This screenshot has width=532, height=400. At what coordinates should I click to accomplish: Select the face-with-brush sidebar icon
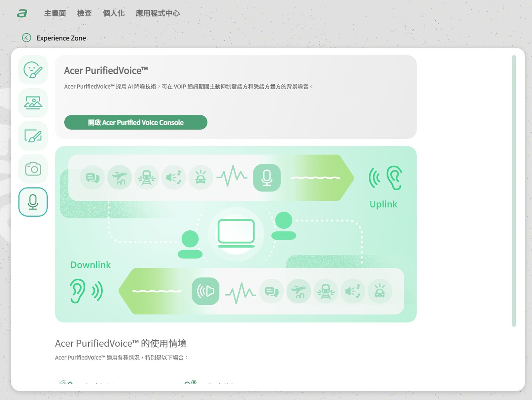coord(33,70)
